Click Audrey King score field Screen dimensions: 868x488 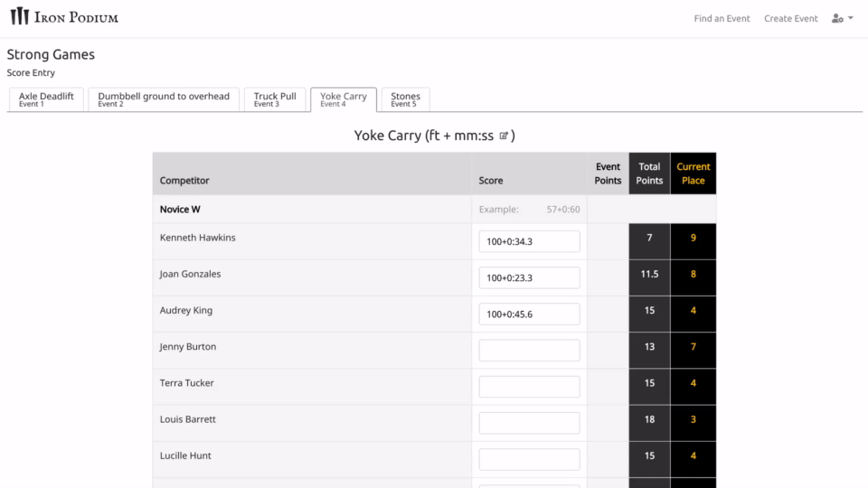coord(529,314)
